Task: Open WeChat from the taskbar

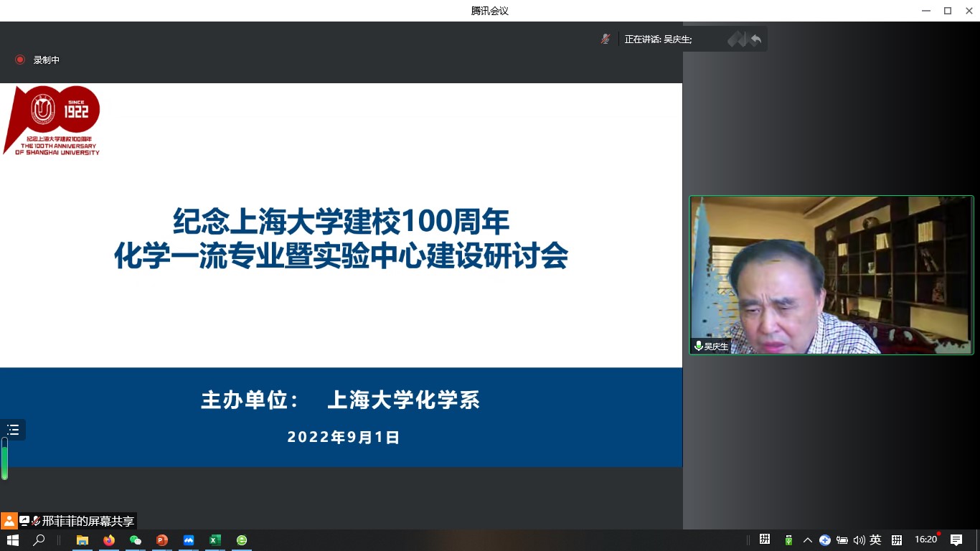Action: pos(136,540)
